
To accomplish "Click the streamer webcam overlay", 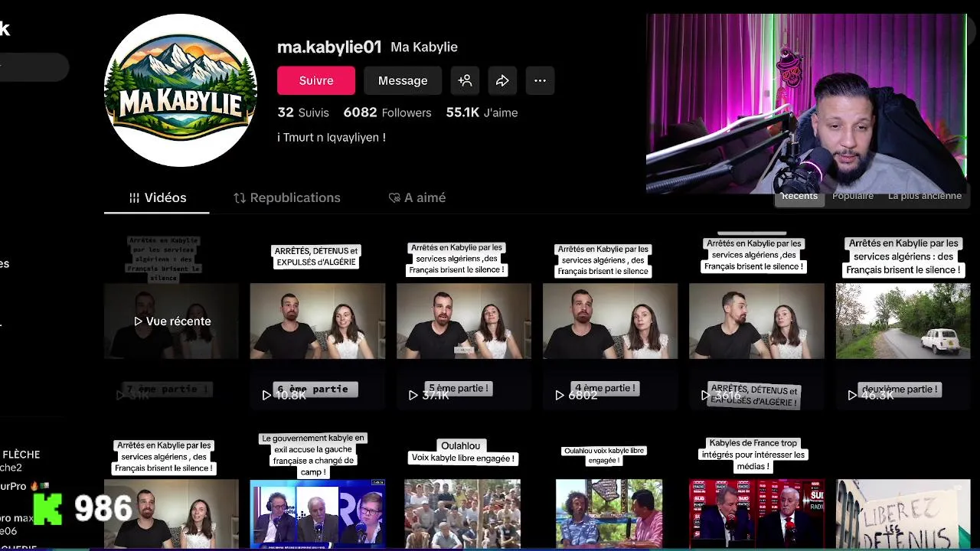I will click(x=806, y=103).
